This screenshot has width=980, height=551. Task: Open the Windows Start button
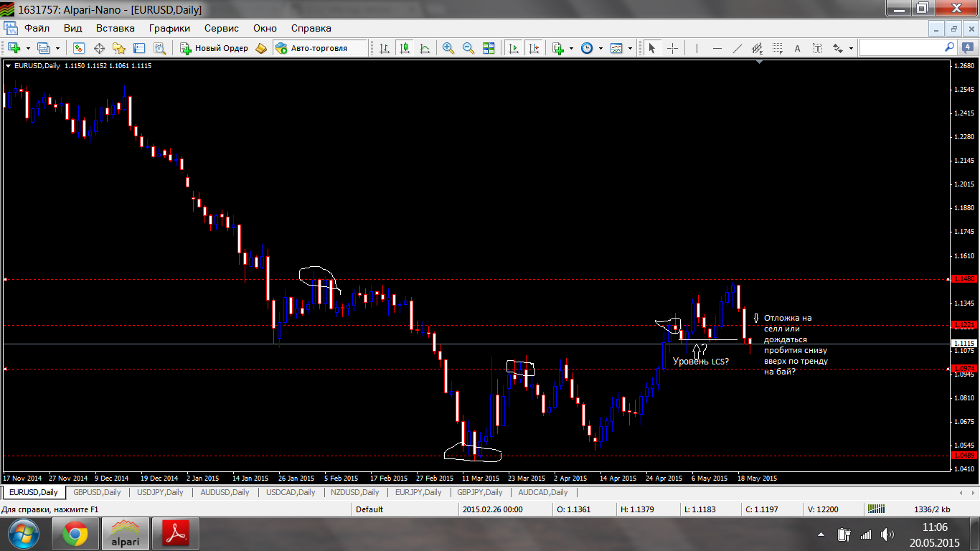point(24,534)
